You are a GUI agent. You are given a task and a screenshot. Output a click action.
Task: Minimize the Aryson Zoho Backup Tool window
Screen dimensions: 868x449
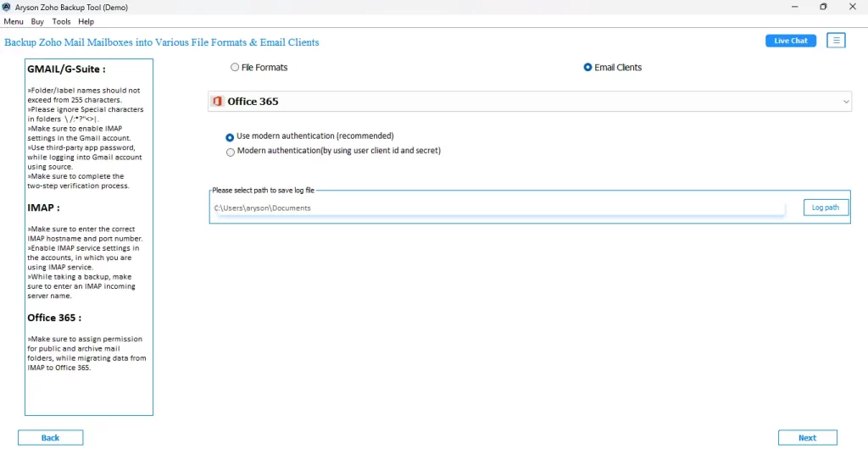(795, 7)
